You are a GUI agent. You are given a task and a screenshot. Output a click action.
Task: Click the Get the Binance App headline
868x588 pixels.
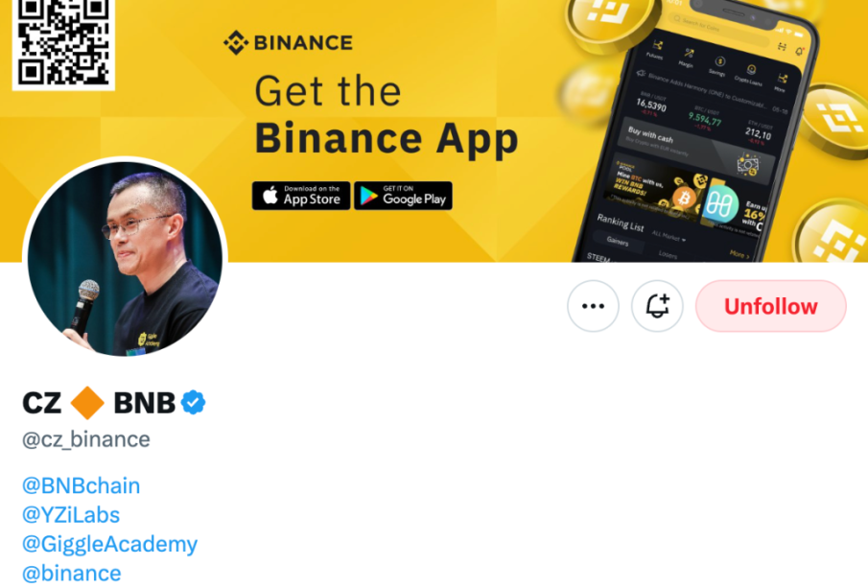point(386,114)
